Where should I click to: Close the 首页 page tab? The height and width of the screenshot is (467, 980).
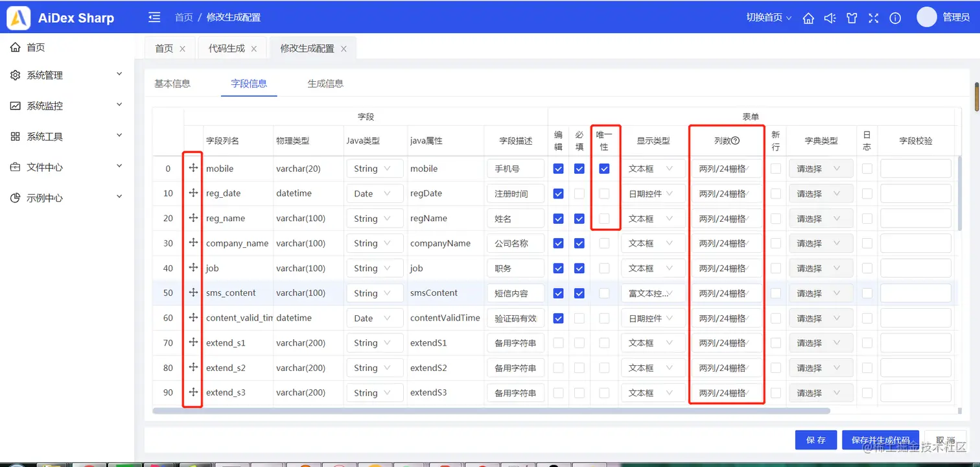(182, 49)
